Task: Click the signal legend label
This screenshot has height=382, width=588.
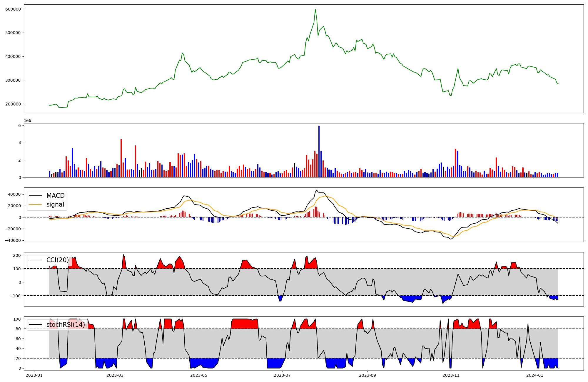Action: (55, 205)
